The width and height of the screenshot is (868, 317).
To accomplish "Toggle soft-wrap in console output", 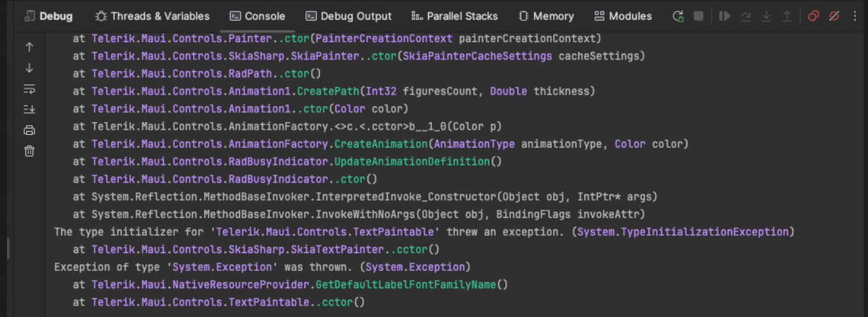I will pyautogui.click(x=29, y=89).
